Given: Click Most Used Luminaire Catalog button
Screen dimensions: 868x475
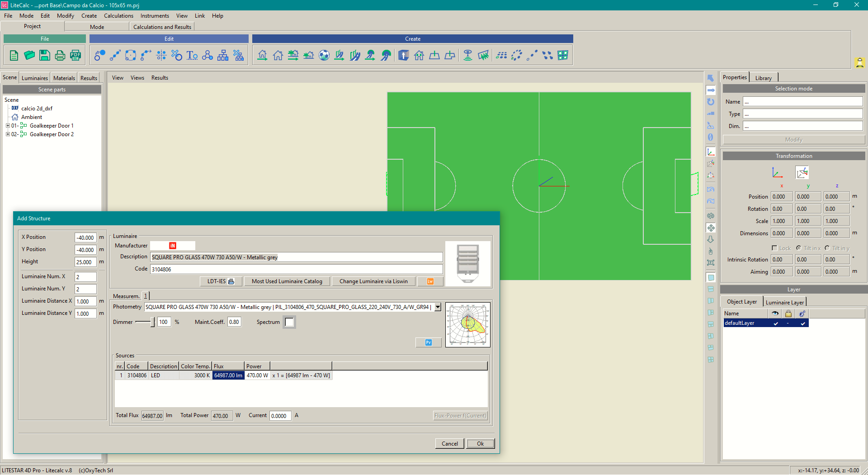Looking at the screenshot, I should coord(287,281).
